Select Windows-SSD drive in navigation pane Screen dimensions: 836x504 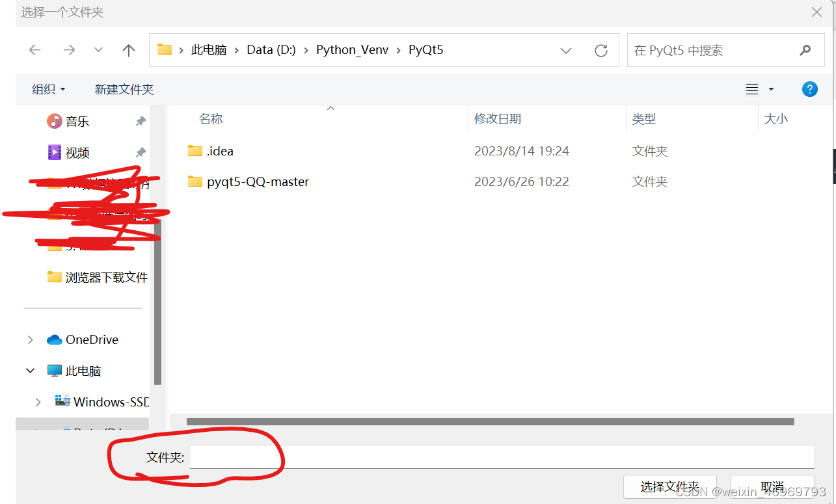tap(102, 402)
